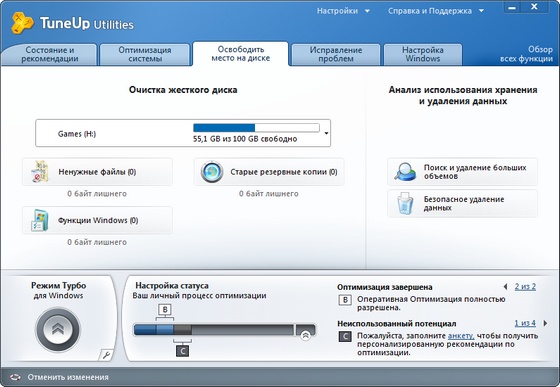
Task: Click the Ненужные файлы icon
Action: [x=40, y=172]
